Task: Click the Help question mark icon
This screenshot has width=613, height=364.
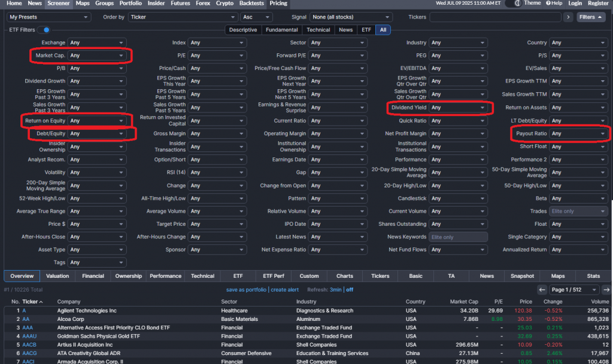Action: (x=548, y=4)
